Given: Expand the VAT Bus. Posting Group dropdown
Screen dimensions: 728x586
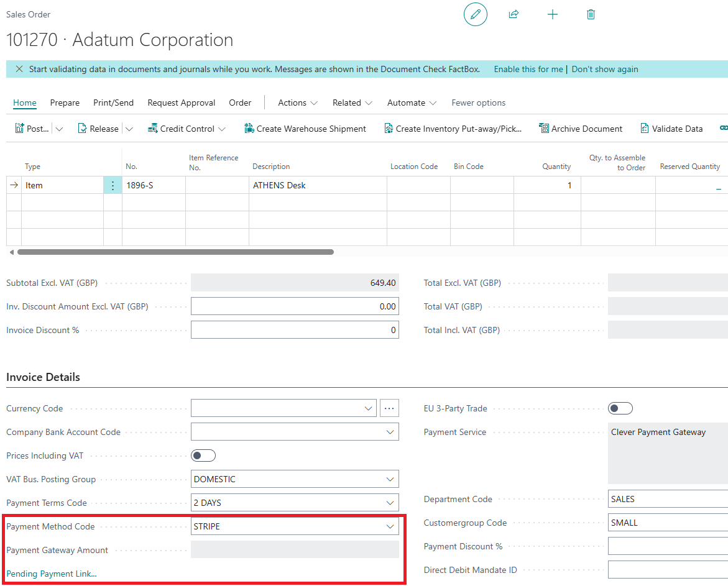Looking at the screenshot, I should (x=390, y=479).
